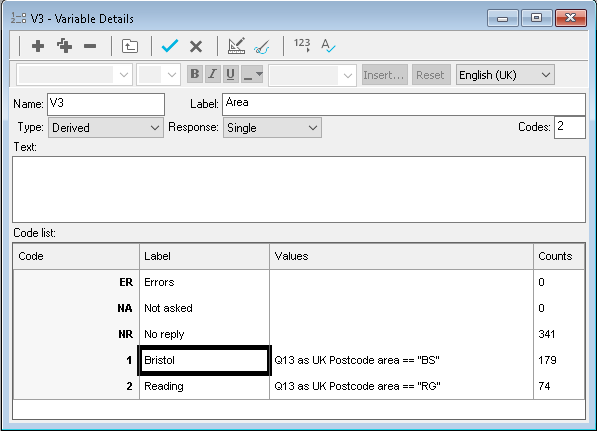Click the paintbrush style icon
This screenshot has height=431, width=597.
[x=263, y=47]
